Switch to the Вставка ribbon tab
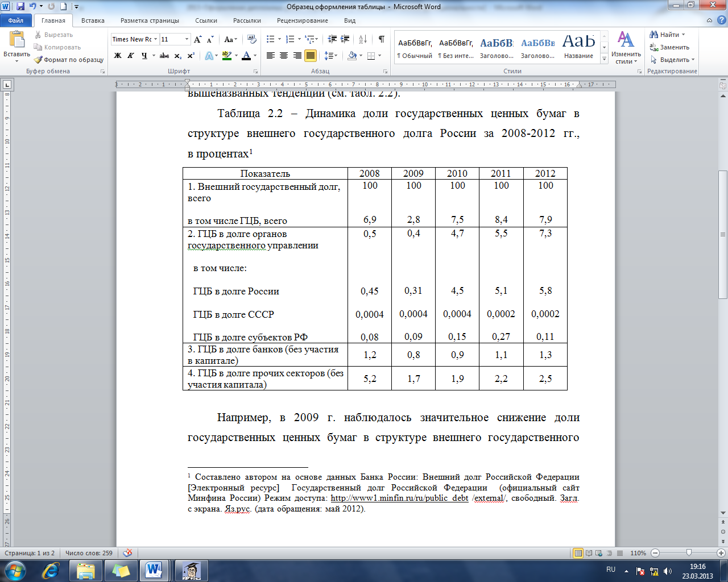 (x=93, y=20)
